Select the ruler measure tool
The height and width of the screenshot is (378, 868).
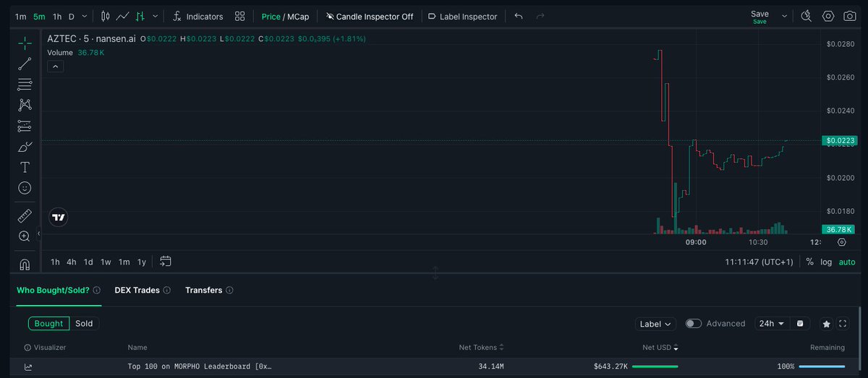point(25,215)
